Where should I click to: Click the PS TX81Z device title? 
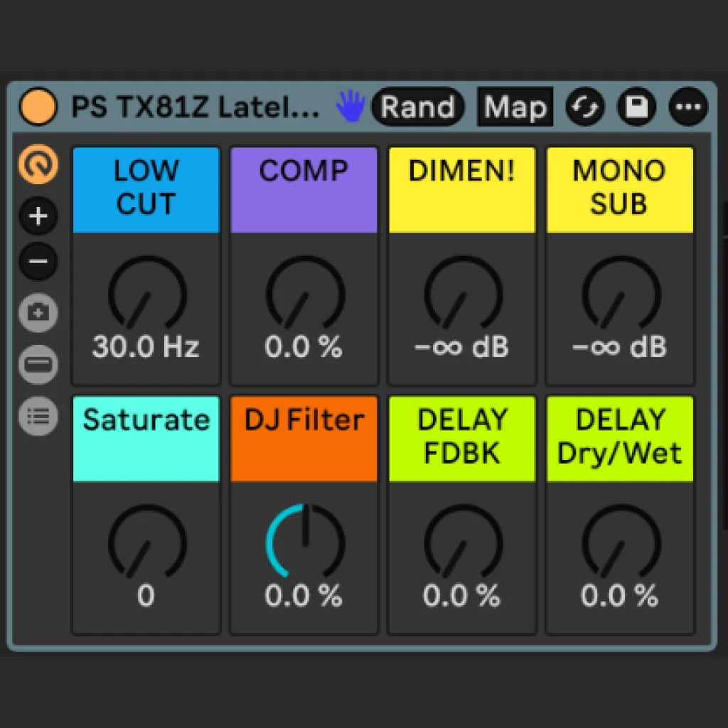(x=196, y=107)
